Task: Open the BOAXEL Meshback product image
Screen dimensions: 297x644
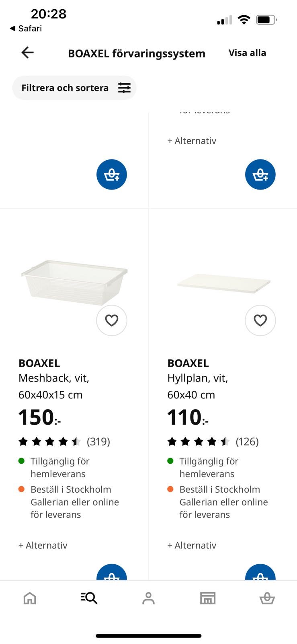Action: click(74, 282)
